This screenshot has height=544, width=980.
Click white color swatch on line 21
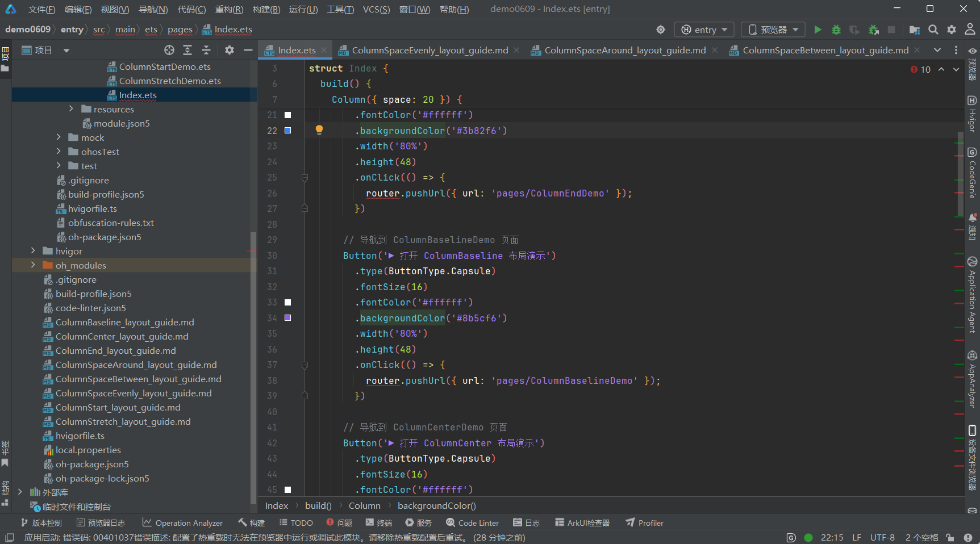(x=287, y=115)
